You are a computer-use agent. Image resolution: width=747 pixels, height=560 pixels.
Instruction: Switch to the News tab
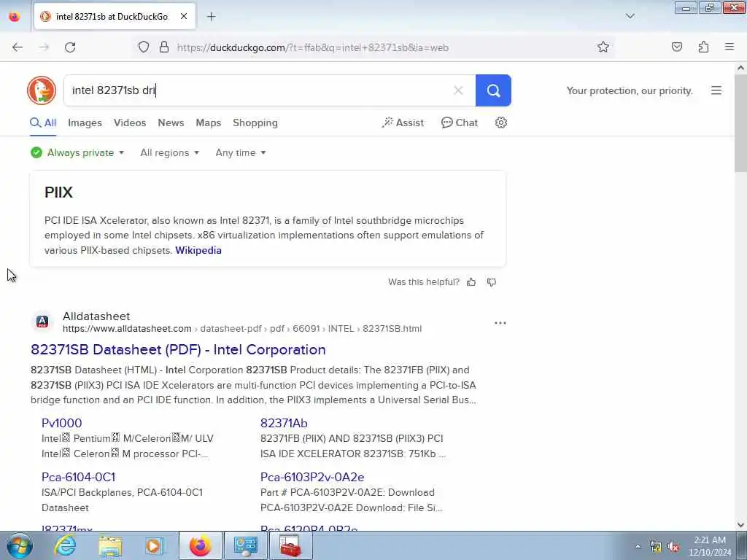(171, 122)
